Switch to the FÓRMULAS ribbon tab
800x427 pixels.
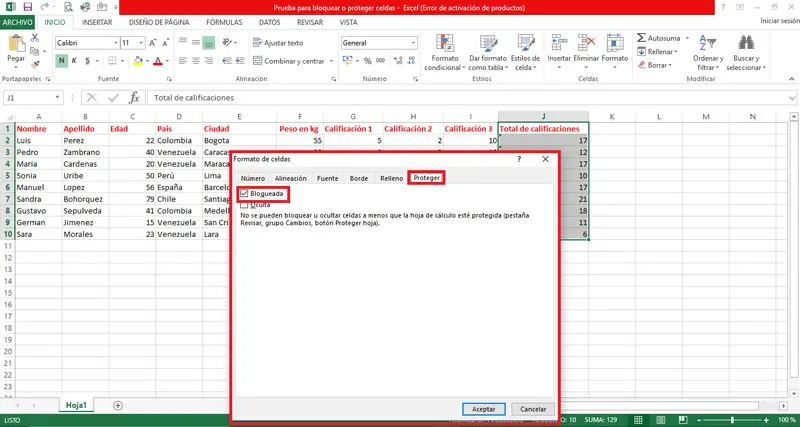(224, 22)
